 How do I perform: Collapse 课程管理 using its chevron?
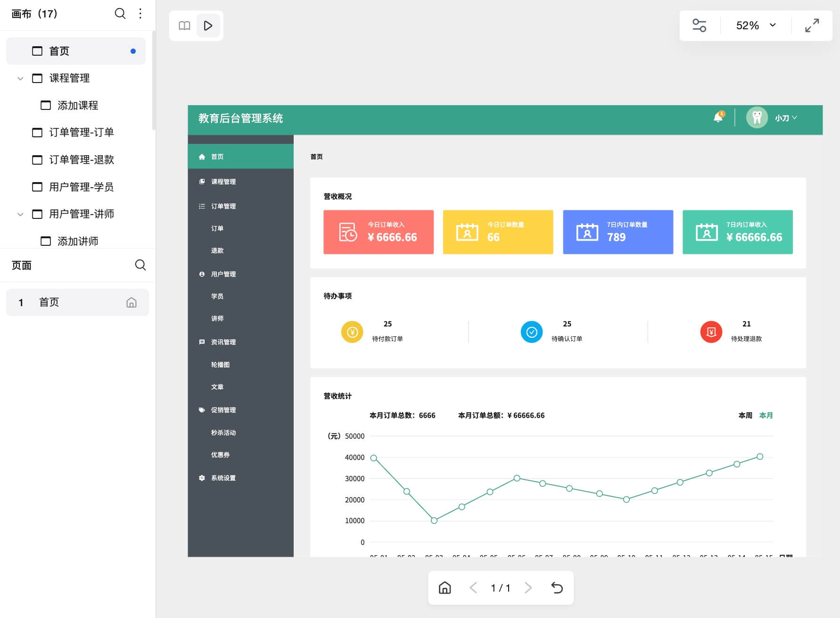click(x=20, y=78)
